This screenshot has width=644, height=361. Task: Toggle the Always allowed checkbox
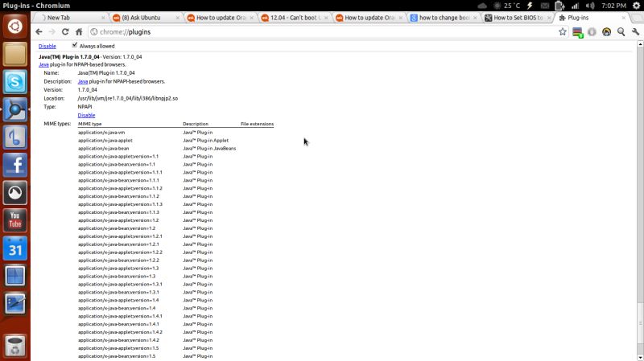coord(74,45)
